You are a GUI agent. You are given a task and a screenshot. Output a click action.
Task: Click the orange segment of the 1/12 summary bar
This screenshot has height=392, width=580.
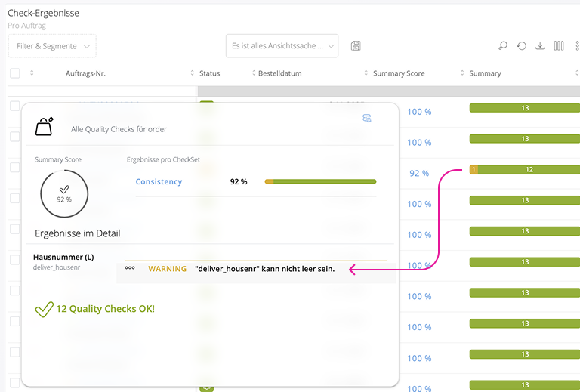(x=474, y=170)
